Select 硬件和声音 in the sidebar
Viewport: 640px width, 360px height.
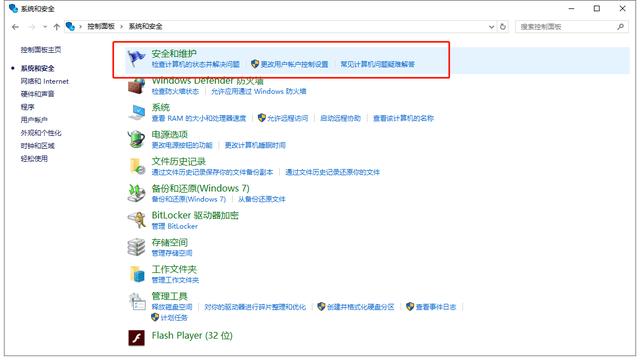(38, 94)
